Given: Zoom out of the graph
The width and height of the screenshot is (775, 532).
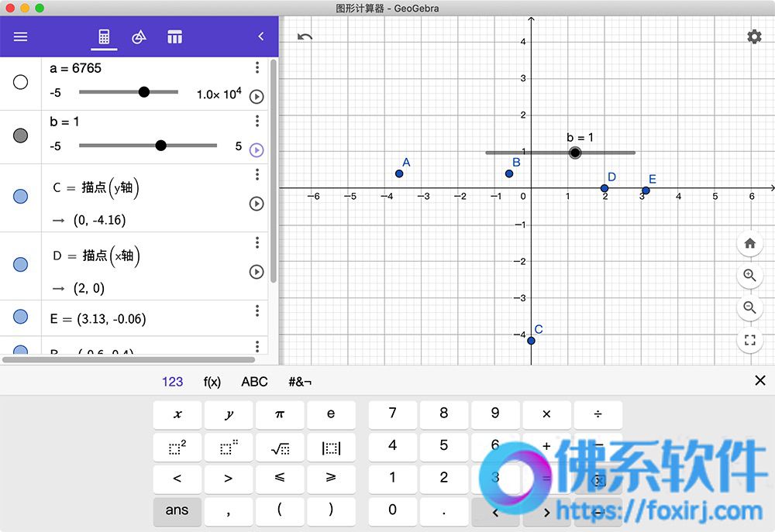Looking at the screenshot, I should pos(749,307).
